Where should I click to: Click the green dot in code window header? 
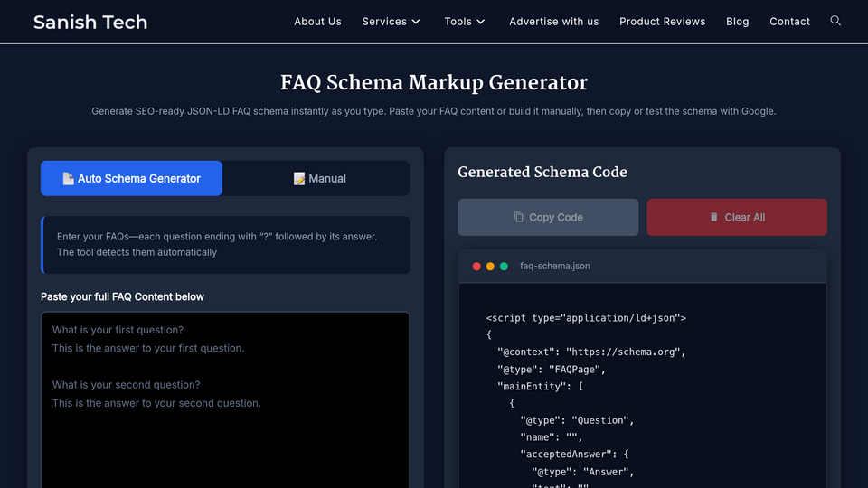504,266
